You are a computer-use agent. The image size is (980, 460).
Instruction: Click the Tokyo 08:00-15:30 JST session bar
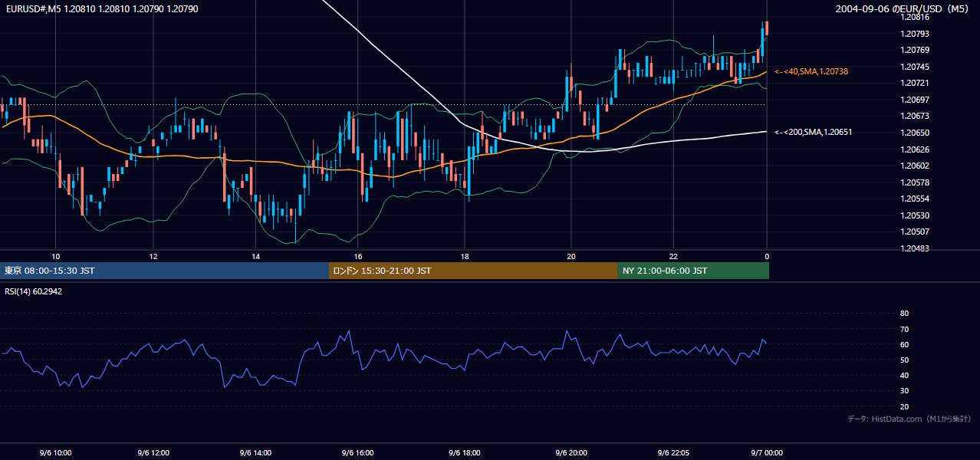pyautogui.click(x=164, y=271)
